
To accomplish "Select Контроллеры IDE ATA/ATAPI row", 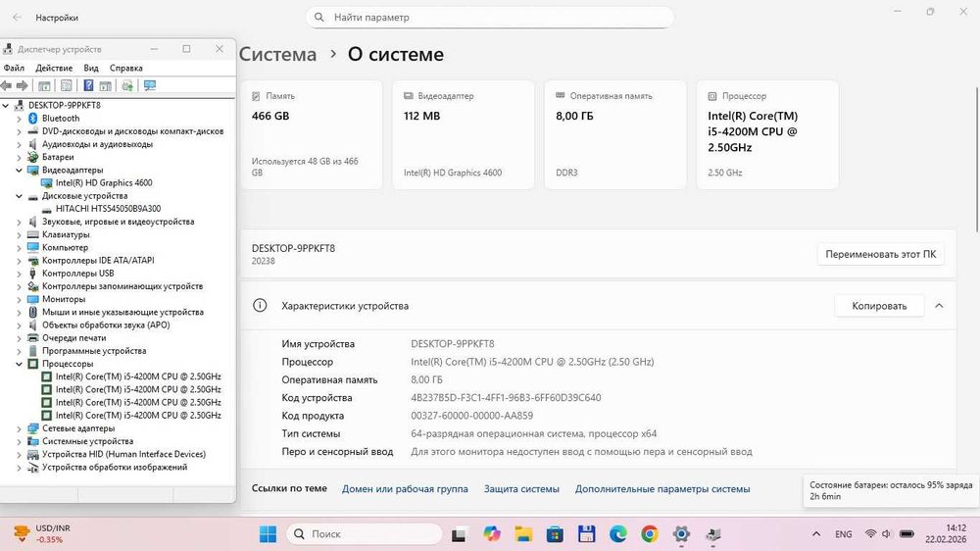I will [x=98, y=260].
